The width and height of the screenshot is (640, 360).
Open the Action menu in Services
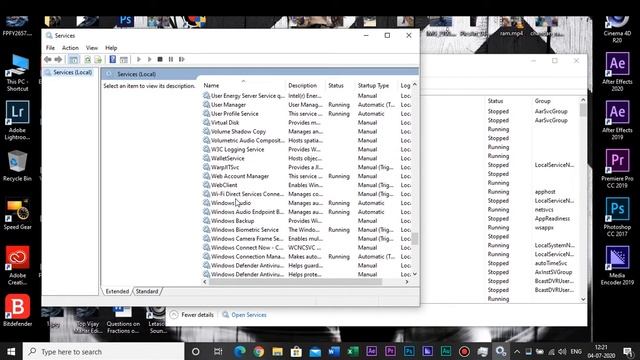(70, 48)
